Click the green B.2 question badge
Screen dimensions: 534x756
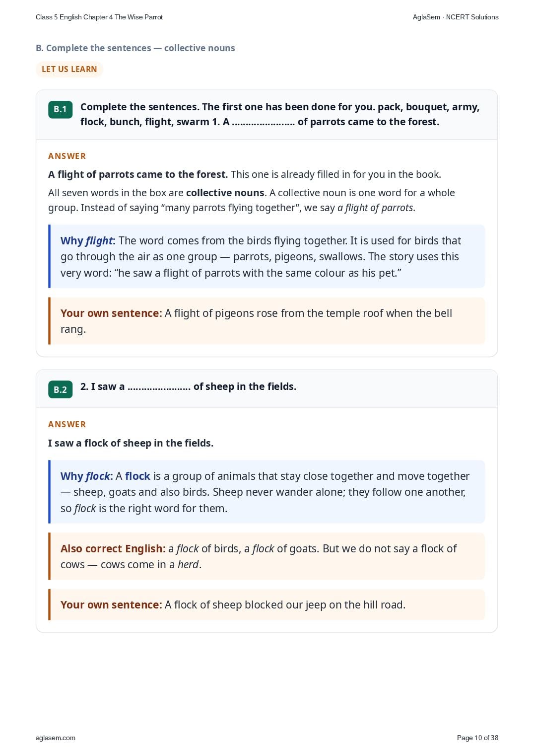[60, 390]
